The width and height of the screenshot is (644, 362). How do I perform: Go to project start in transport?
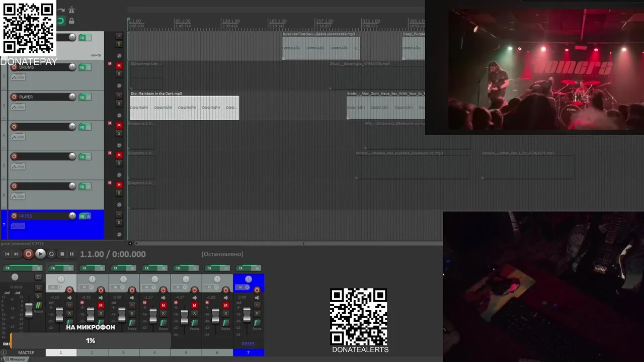coord(7,254)
